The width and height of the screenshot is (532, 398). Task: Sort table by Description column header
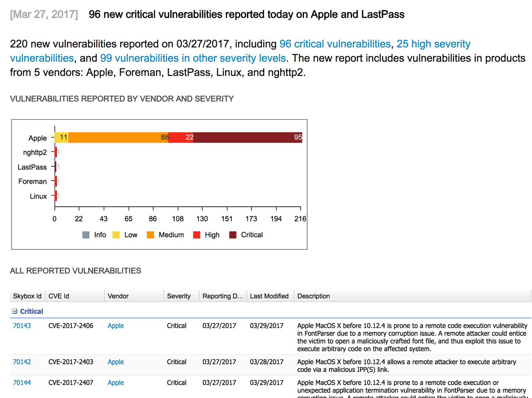413,296
